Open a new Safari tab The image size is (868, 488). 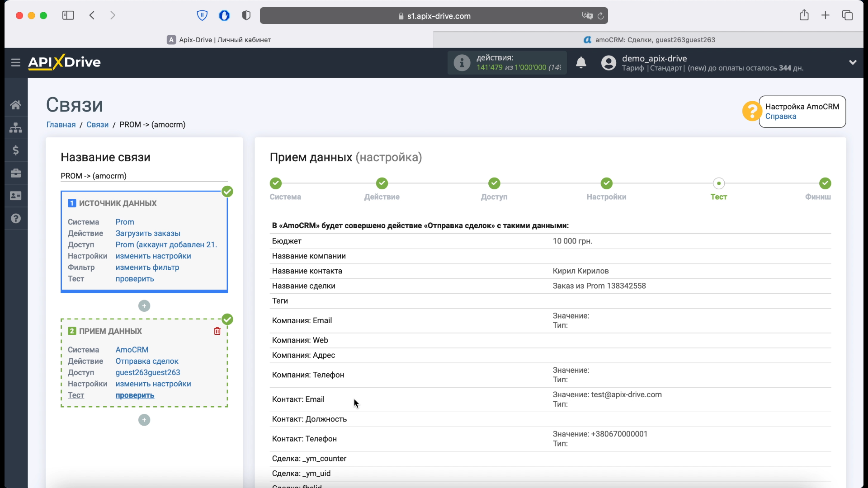click(x=826, y=15)
